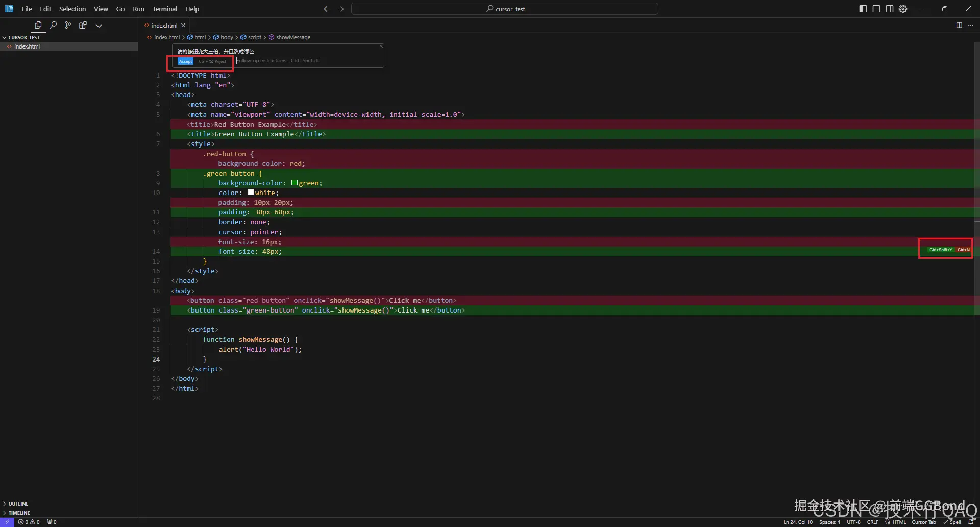This screenshot has width=980, height=527.
Task: Accept the suggested code changes
Action: [185, 61]
